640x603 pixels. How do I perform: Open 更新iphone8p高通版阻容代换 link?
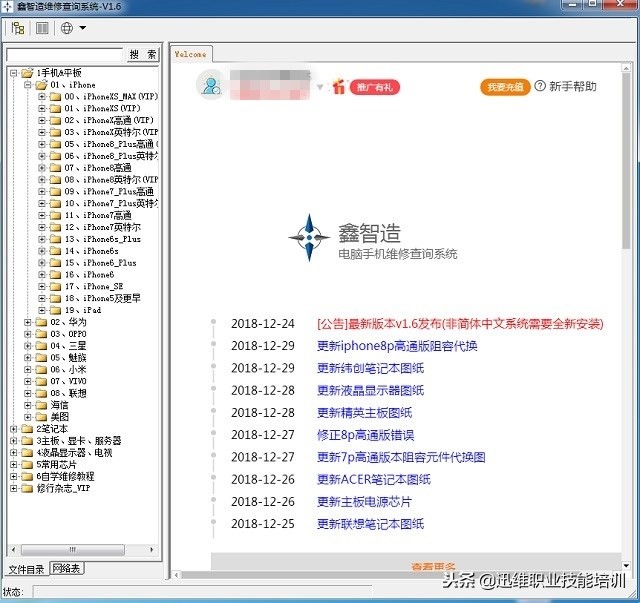(397, 346)
